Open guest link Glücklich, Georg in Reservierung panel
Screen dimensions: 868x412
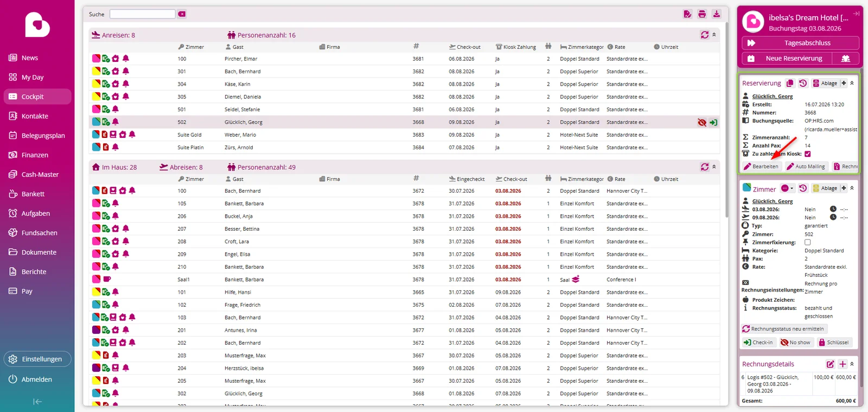(x=773, y=97)
